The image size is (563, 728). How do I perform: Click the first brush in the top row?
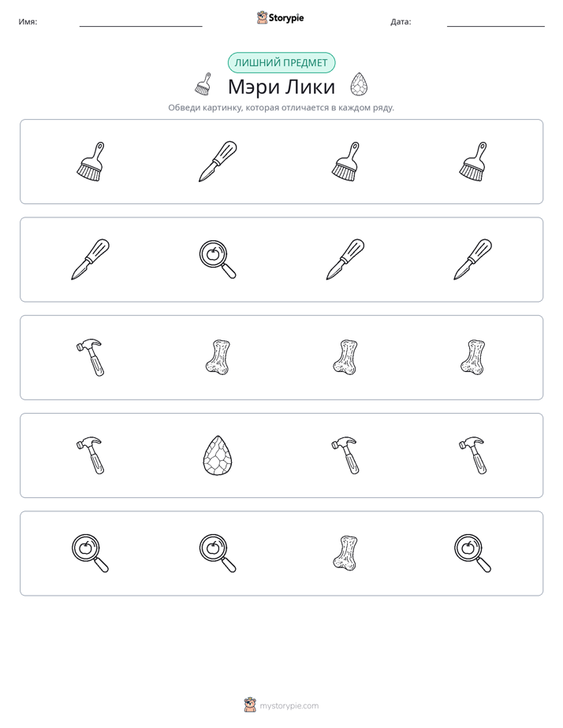pos(90,162)
